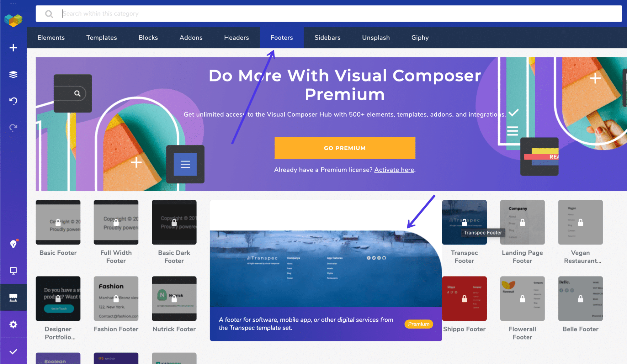
Task: Select the Footers tab
Action: click(282, 38)
